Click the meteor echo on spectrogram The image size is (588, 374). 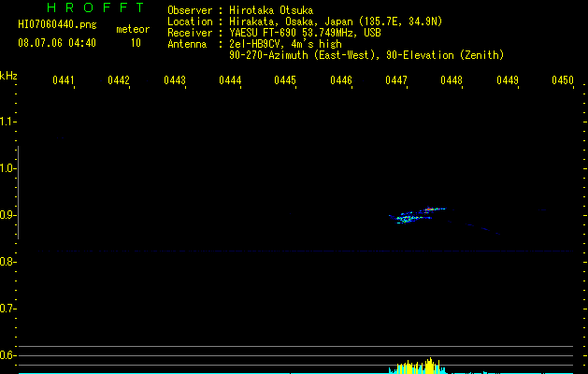tap(417, 215)
